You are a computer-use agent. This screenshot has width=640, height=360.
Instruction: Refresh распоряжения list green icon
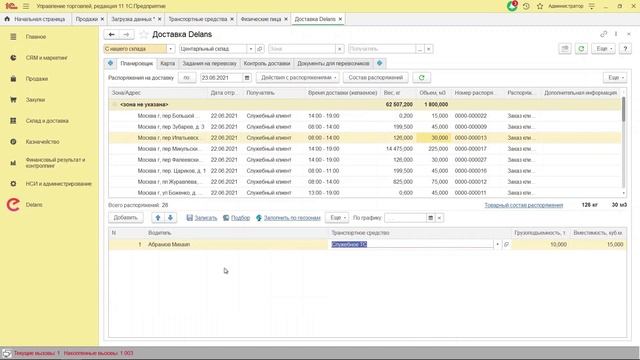(421, 78)
